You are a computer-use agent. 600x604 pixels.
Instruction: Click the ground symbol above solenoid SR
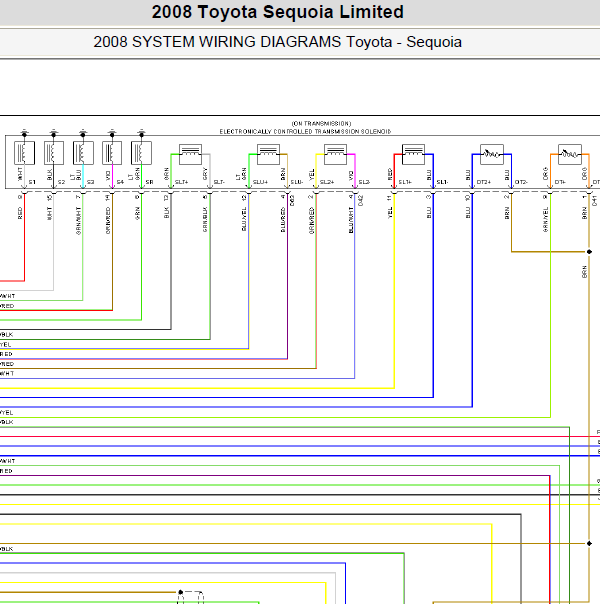pos(141,132)
